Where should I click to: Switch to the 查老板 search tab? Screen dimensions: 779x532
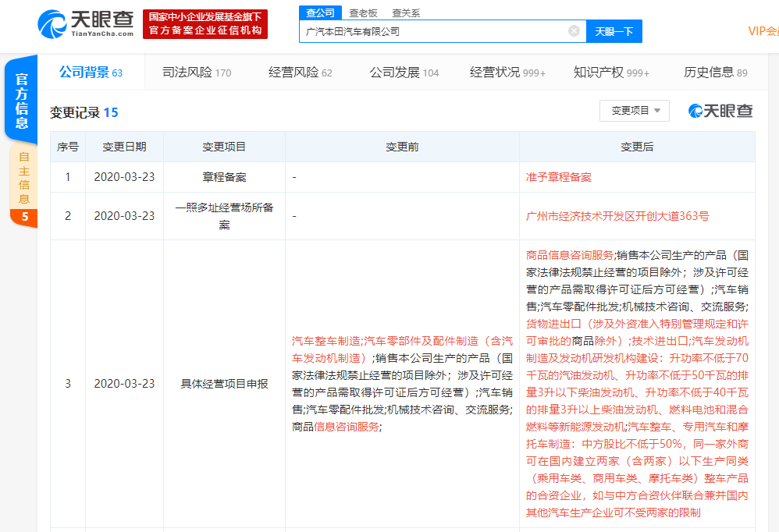click(x=363, y=13)
